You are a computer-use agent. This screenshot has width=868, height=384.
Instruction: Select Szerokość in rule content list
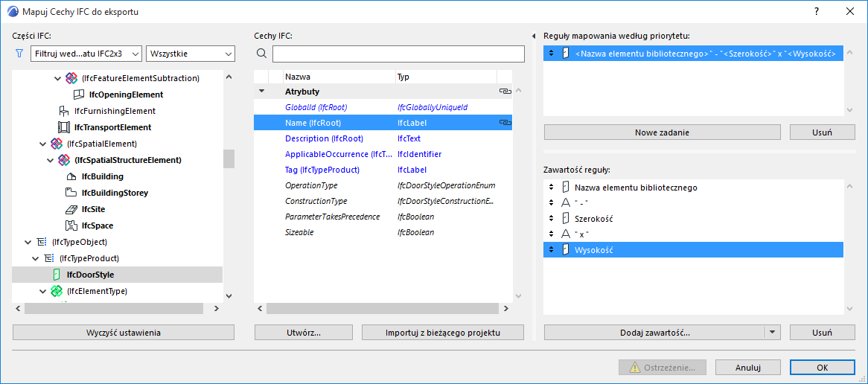pyautogui.click(x=593, y=219)
